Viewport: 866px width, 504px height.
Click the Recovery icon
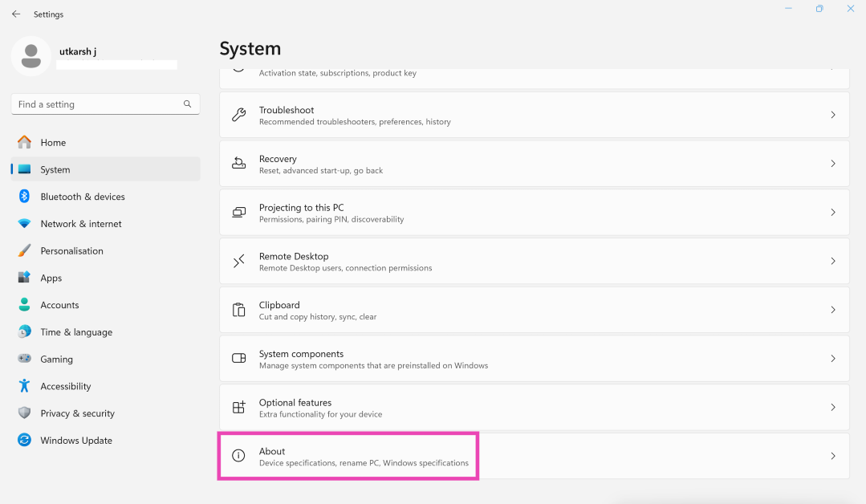[x=238, y=164]
